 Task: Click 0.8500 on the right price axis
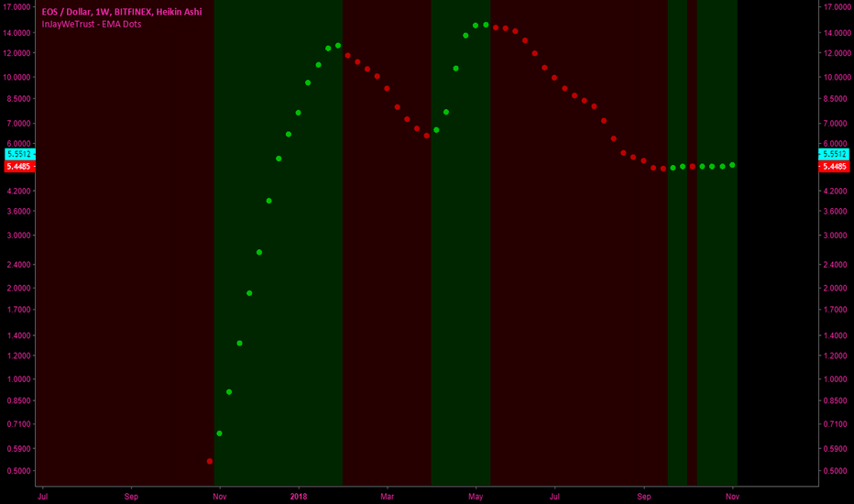(x=836, y=400)
